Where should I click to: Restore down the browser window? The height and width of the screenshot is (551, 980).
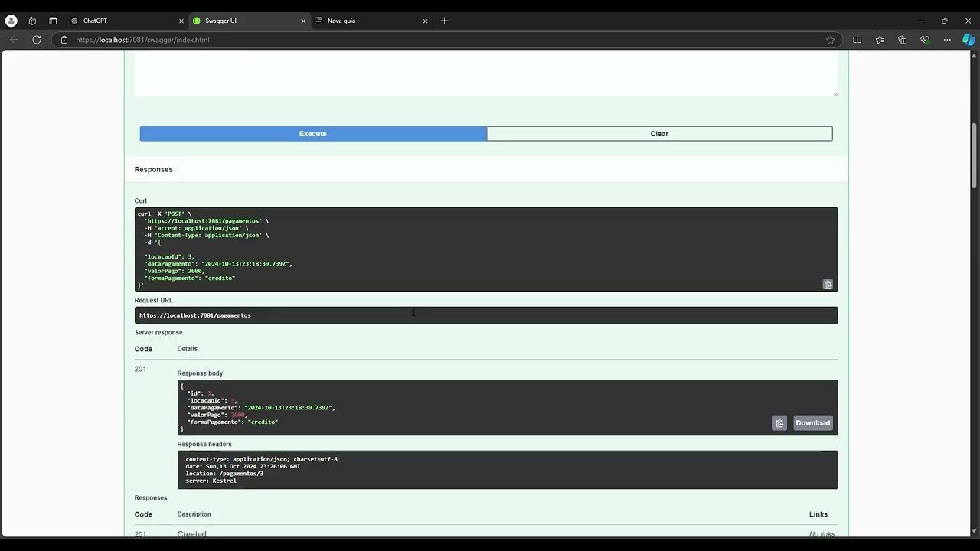pyautogui.click(x=944, y=21)
